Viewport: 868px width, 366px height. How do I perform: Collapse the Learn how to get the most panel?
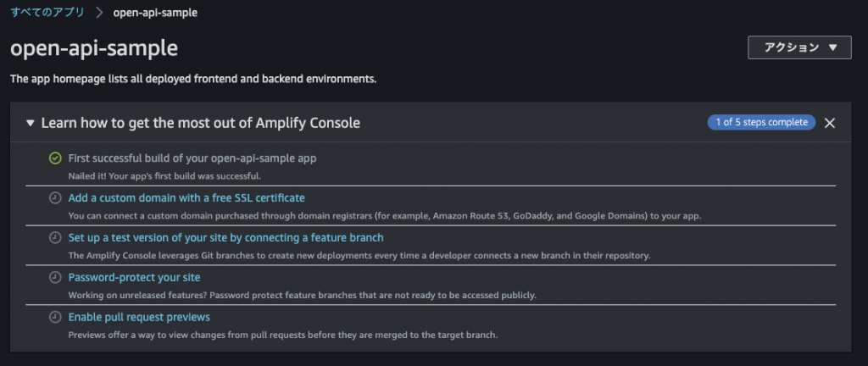pos(31,124)
